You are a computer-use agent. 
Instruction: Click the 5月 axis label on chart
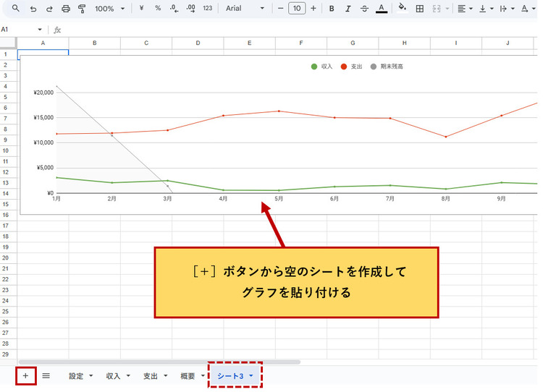pos(279,199)
